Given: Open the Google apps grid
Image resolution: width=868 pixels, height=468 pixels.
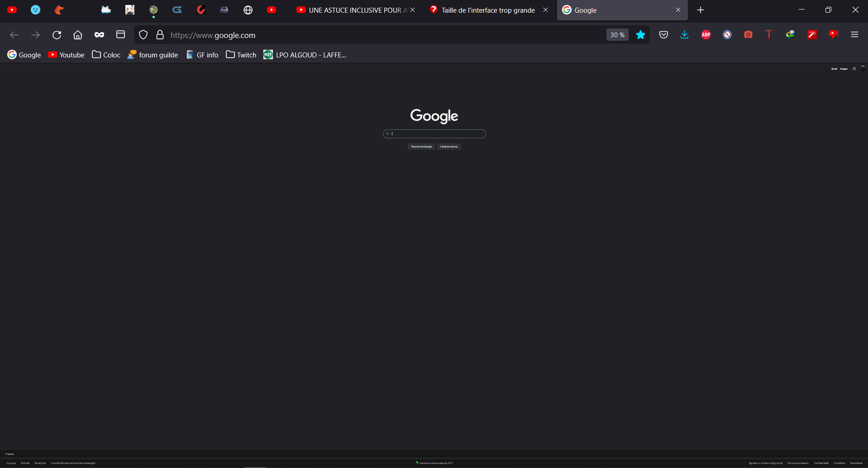Looking at the screenshot, I should pyautogui.click(x=854, y=69).
